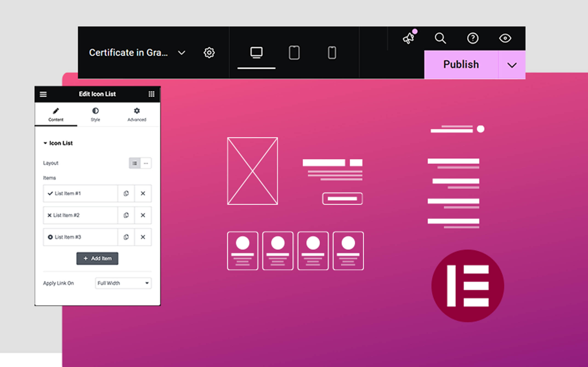The image size is (588, 367).
Task: Select the inline layout option
Action: 146,163
